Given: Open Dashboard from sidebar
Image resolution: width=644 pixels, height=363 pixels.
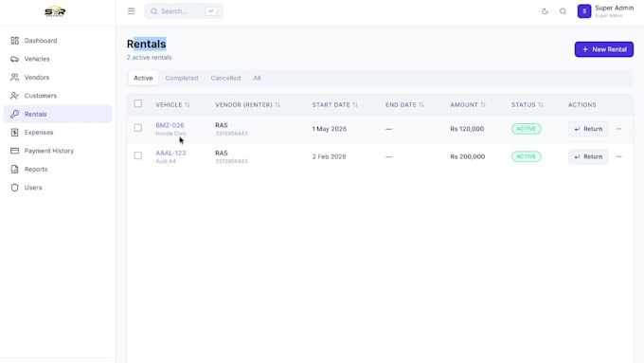Looking at the screenshot, I should pyautogui.click(x=58, y=41).
